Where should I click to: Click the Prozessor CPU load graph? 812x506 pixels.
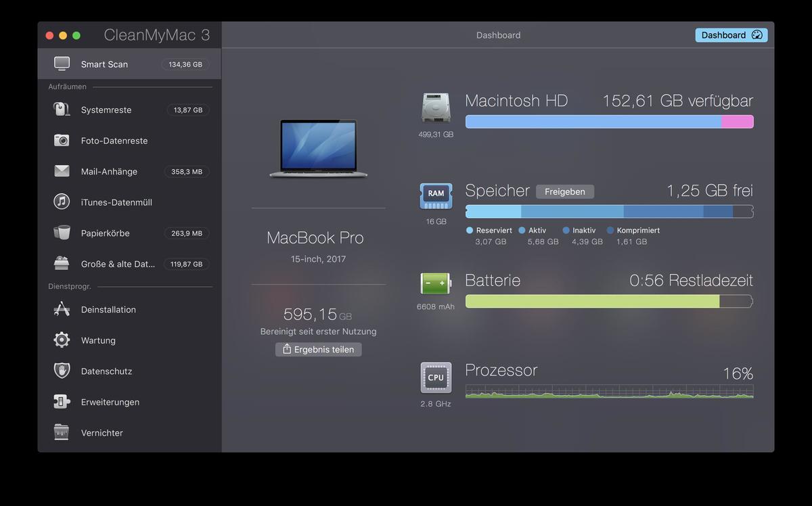[x=609, y=392]
